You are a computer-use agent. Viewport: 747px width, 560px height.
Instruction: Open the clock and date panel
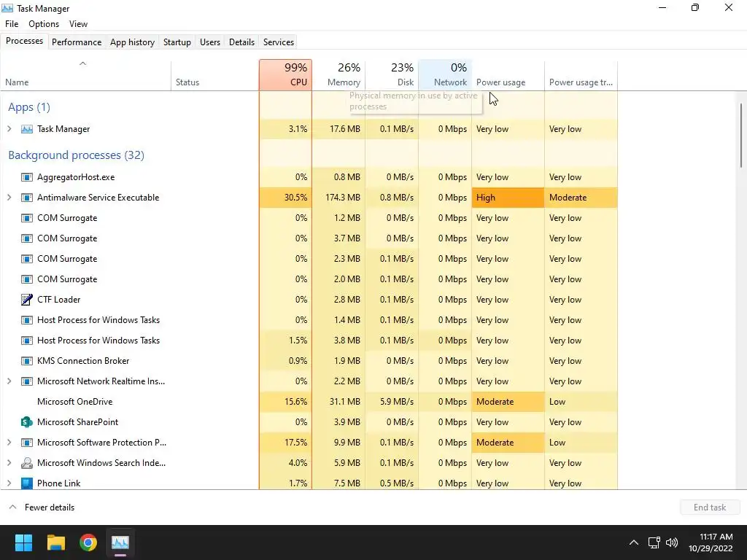(x=711, y=542)
